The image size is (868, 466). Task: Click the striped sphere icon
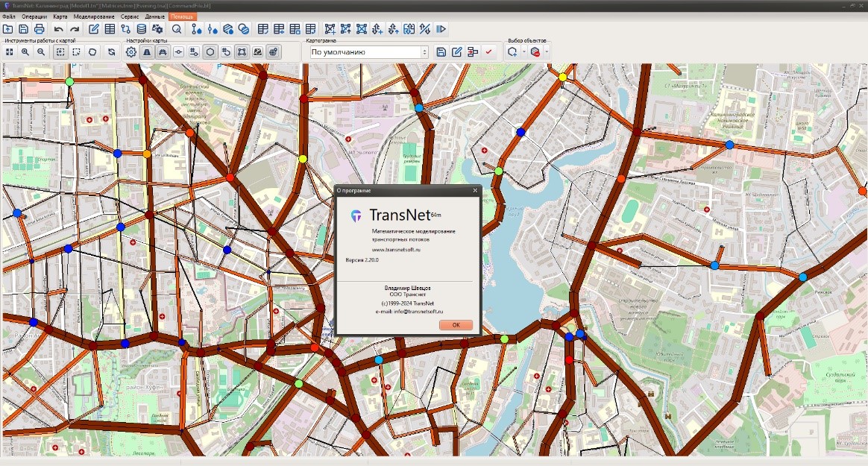click(244, 29)
